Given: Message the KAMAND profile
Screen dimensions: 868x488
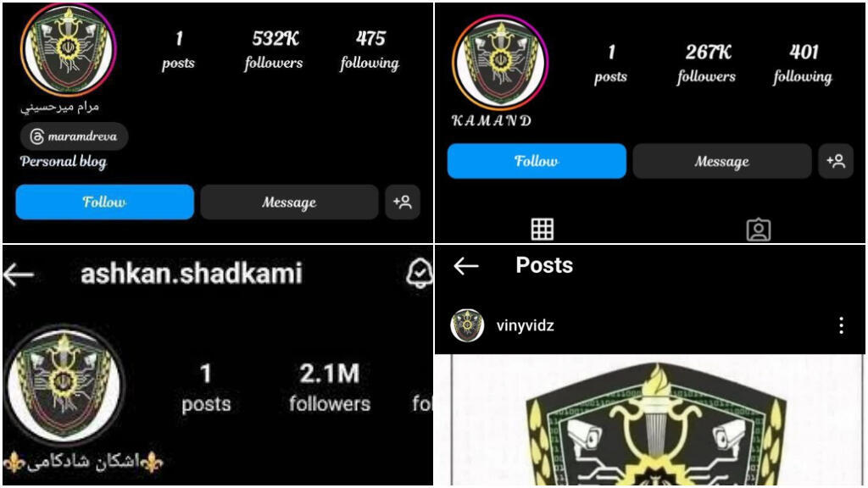Looking at the screenshot, I should [x=722, y=161].
